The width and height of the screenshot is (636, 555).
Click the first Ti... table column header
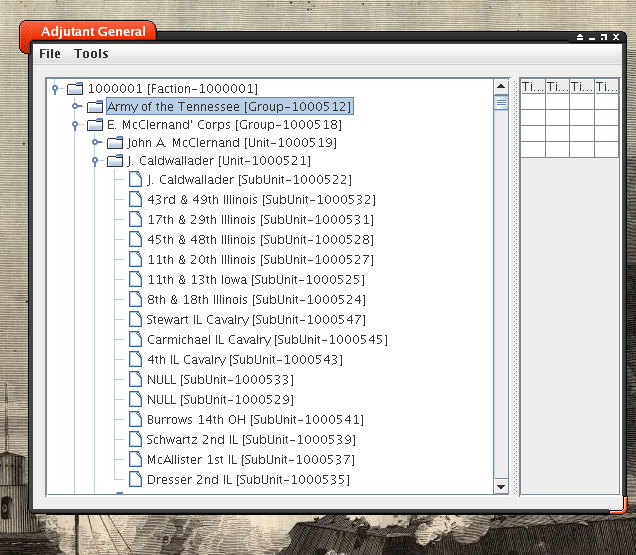coord(532,87)
